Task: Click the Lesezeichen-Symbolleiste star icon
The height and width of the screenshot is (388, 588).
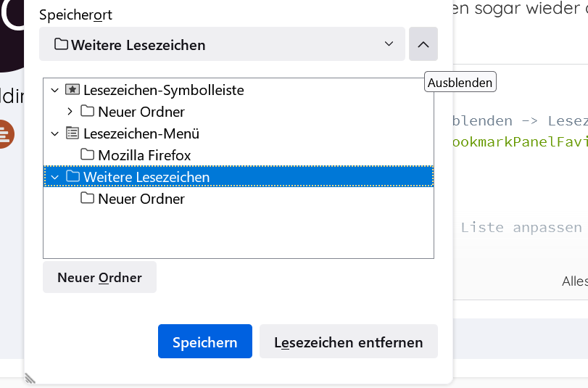Action: (x=72, y=90)
